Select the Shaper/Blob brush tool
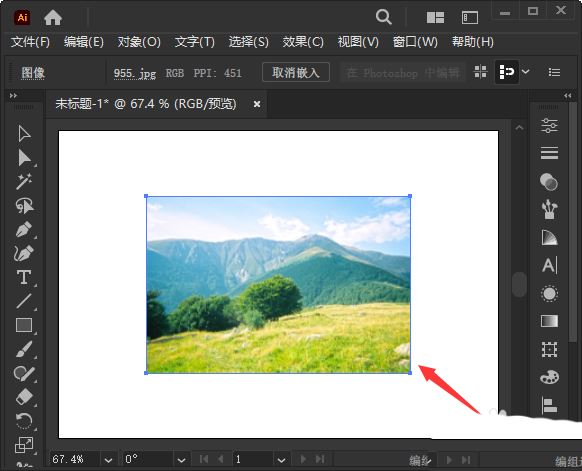 tap(24, 373)
